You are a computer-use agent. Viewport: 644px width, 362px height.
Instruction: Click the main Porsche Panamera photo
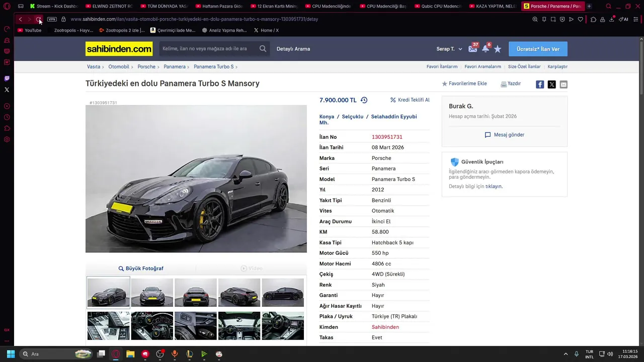196,178
